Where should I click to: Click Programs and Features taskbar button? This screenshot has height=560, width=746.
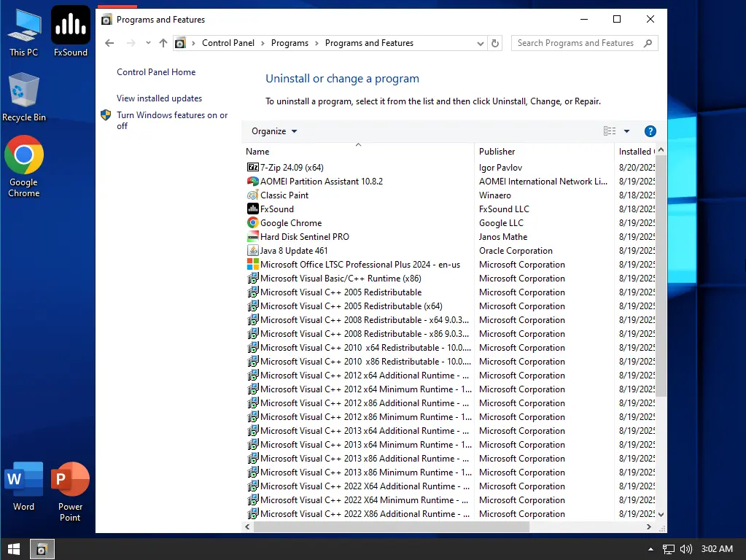coord(42,549)
